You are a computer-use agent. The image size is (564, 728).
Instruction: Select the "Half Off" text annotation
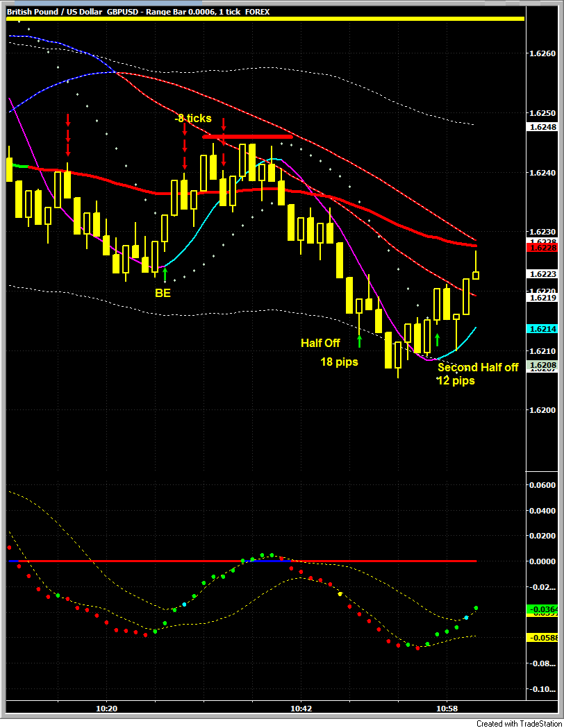(320, 343)
